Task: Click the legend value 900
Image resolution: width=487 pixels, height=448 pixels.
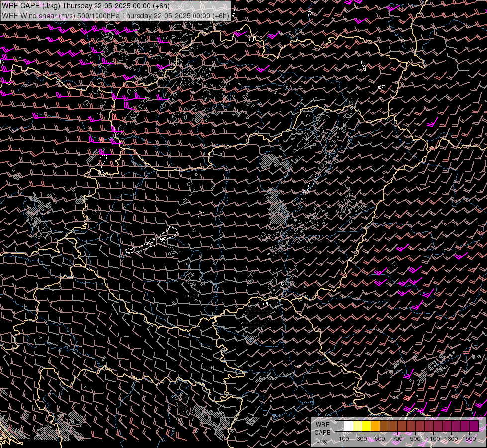Action: pyautogui.click(x=415, y=439)
